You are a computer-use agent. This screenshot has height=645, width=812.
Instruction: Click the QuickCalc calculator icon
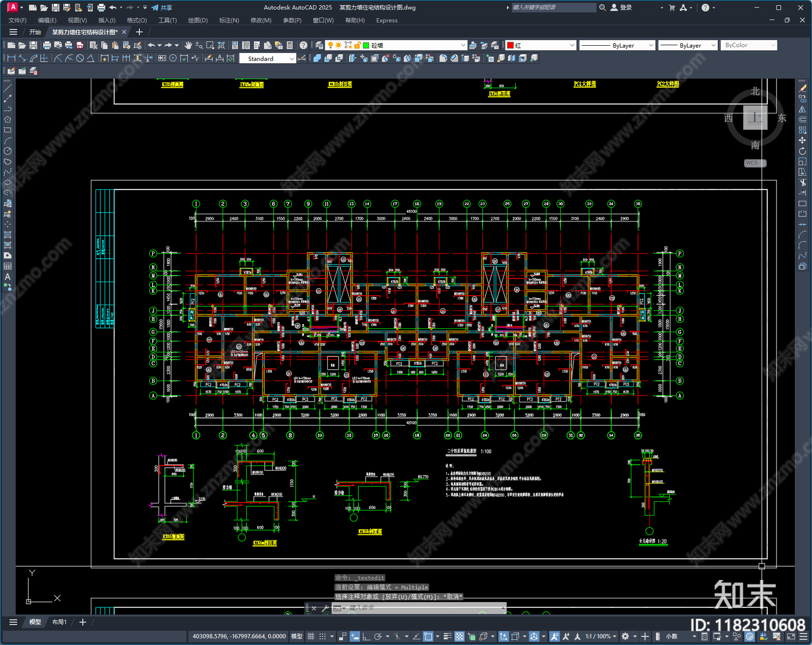pyautogui.click(x=290, y=45)
